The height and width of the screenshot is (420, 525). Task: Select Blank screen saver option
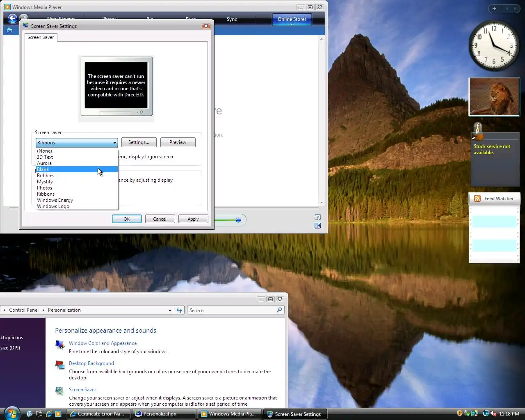(77, 169)
